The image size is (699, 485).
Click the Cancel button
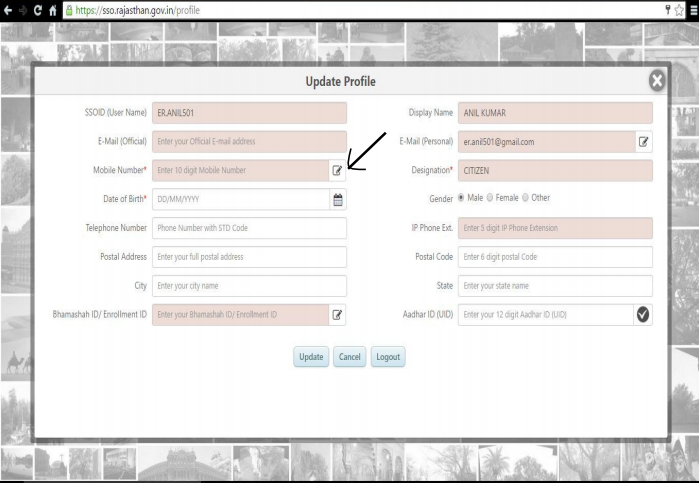(350, 357)
